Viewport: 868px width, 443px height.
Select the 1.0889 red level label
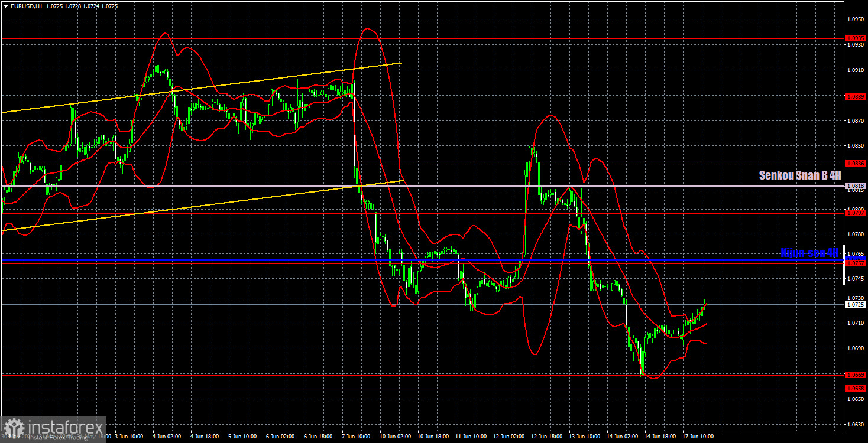(856, 96)
